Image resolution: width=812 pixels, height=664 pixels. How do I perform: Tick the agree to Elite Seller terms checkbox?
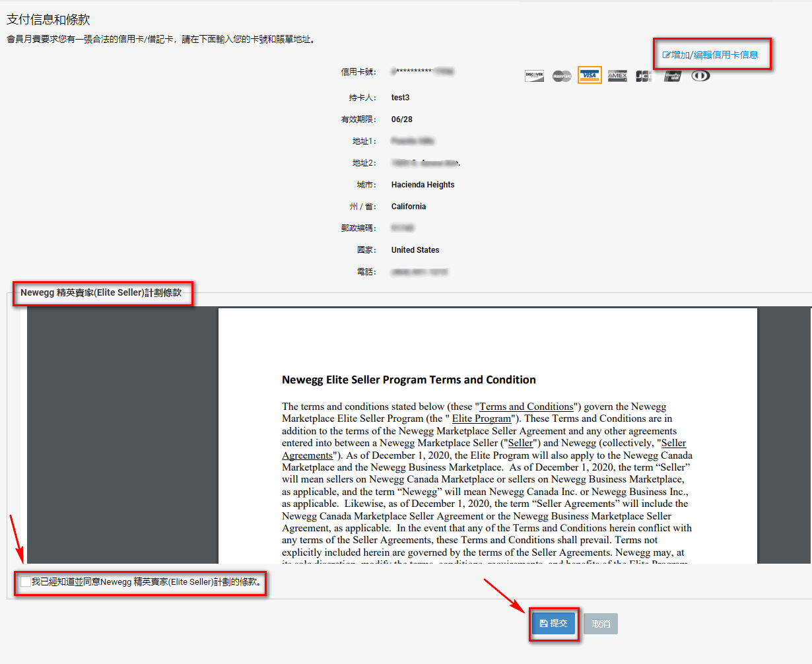[25, 581]
